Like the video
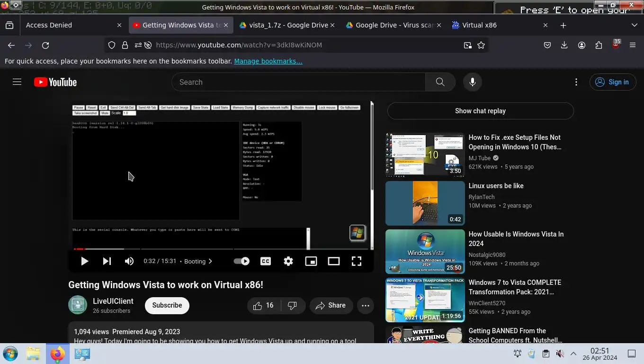The height and width of the screenshot is (364, 644). click(x=264, y=306)
